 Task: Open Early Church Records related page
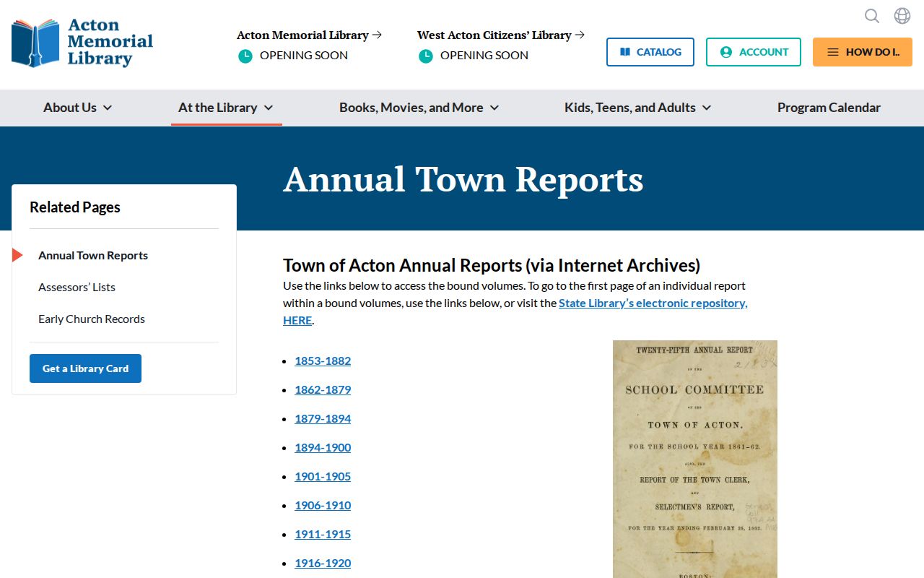tap(92, 319)
